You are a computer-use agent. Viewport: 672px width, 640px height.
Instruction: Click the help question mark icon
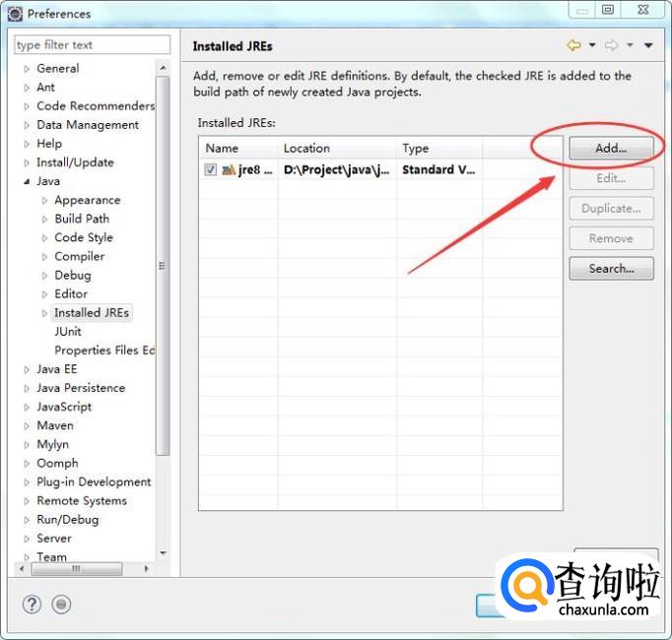coord(32,605)
